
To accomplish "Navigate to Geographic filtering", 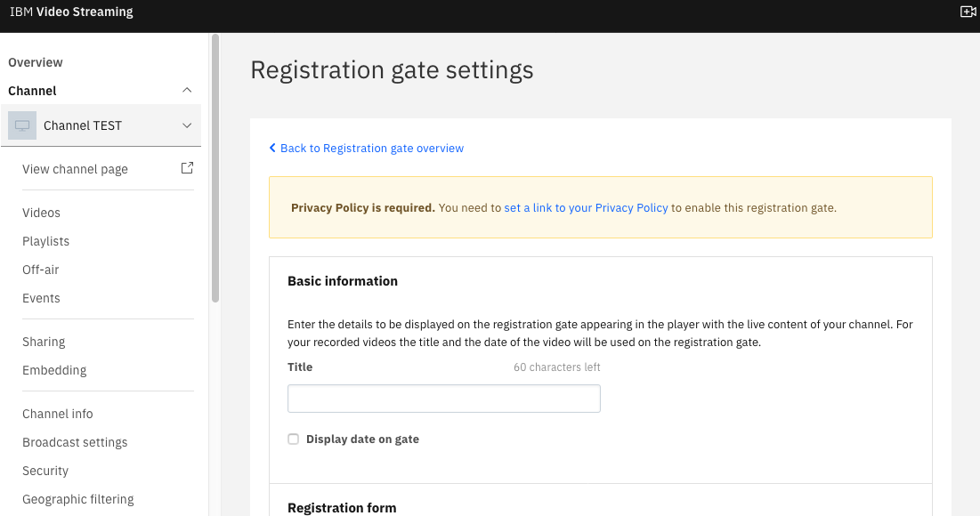I will (78, 499).
